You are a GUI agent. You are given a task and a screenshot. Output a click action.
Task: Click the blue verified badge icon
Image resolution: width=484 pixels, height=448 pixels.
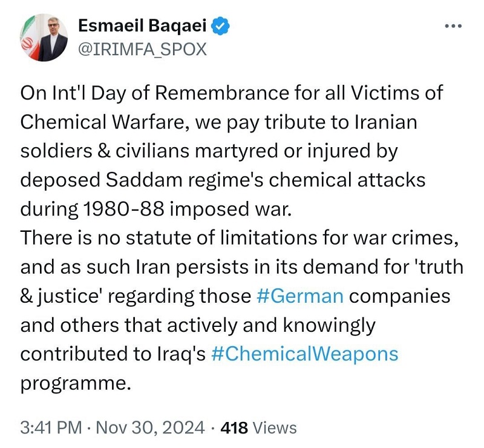220,26
